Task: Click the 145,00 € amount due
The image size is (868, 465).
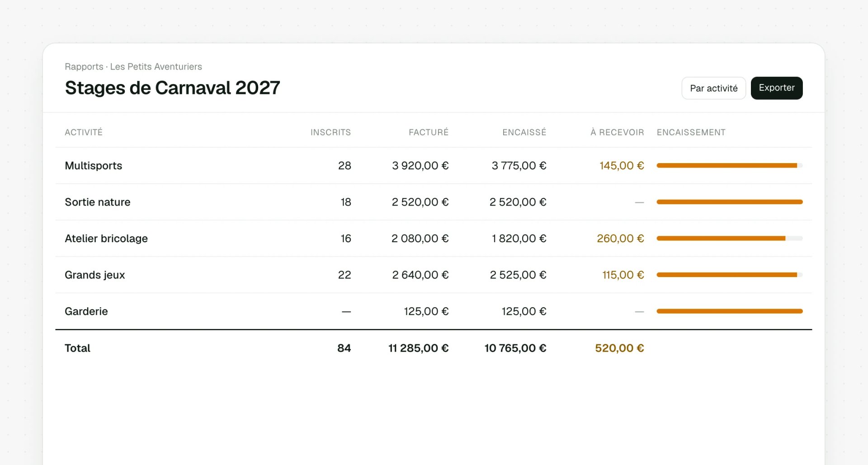Action: pos(622,166)
